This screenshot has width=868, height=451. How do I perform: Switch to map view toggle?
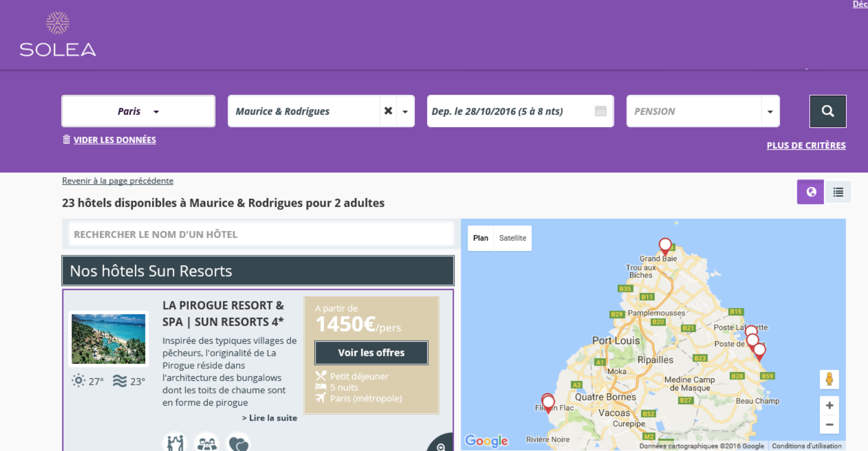[810, 192]
